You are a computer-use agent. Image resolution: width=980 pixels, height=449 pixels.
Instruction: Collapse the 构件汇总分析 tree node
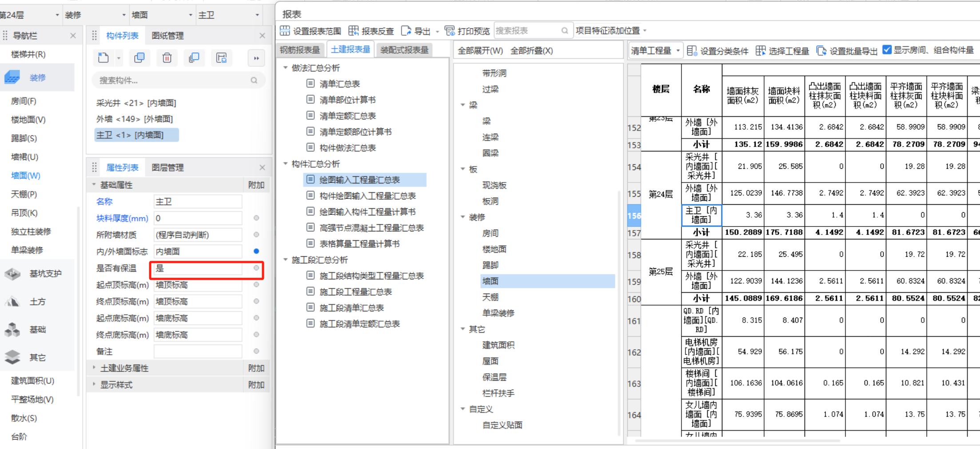pos(285,163)
